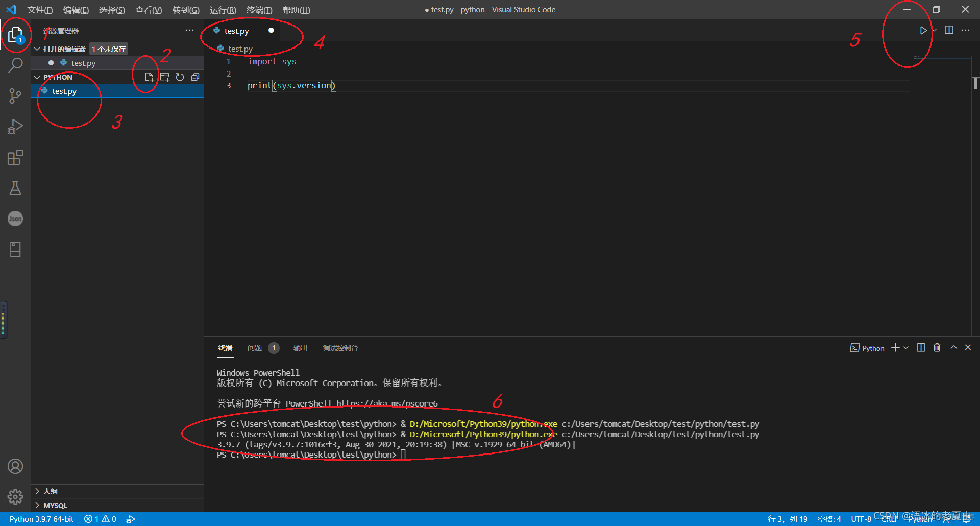Split the terminal panel
This screenshot has width=980, height=526.
[921, 348]
